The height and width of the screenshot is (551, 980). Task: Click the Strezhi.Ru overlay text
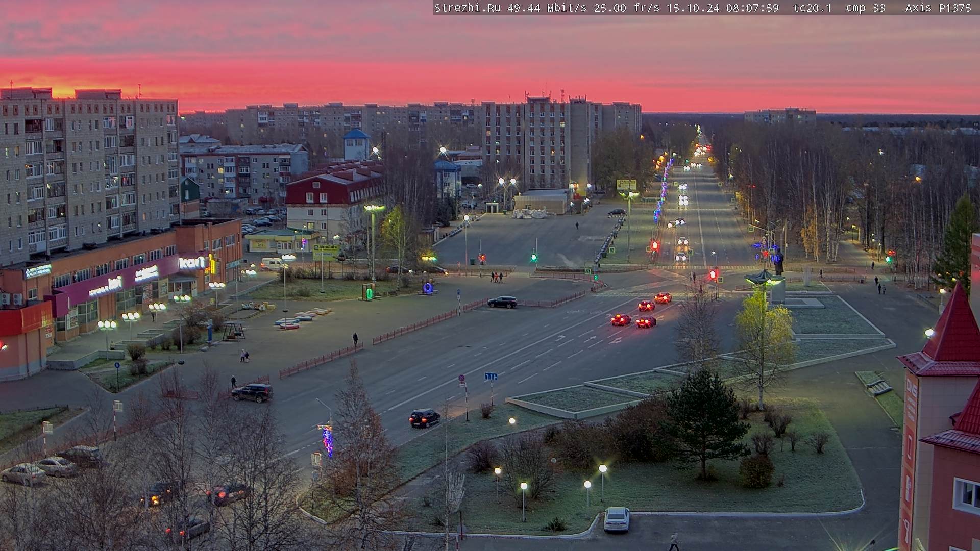(x=467, y=8)
